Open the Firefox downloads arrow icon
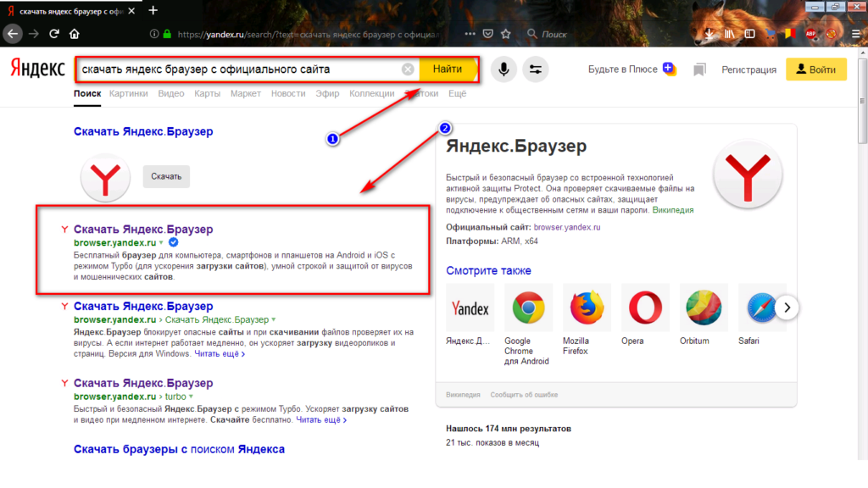 click(709, 34)
